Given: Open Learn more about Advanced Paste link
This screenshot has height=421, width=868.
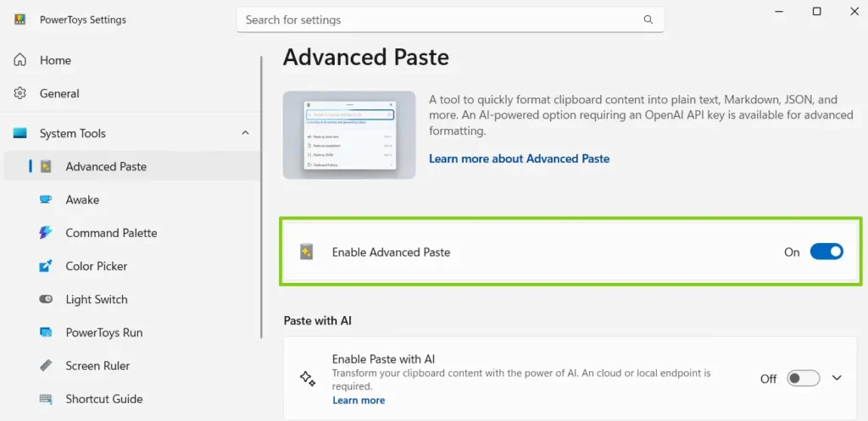Looking at the screenshot, I should point(520,158).
